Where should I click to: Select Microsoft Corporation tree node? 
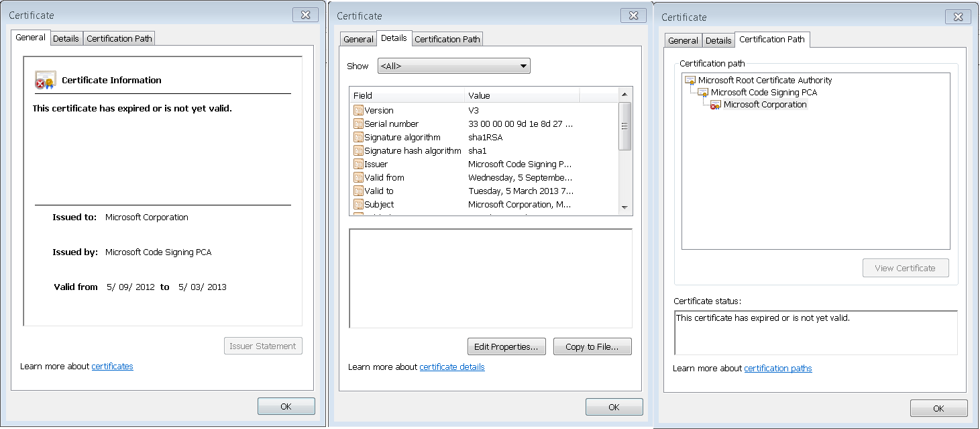pos(765,104)
